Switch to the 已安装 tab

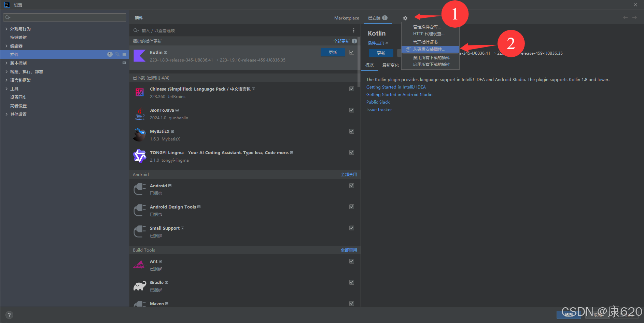378,18
